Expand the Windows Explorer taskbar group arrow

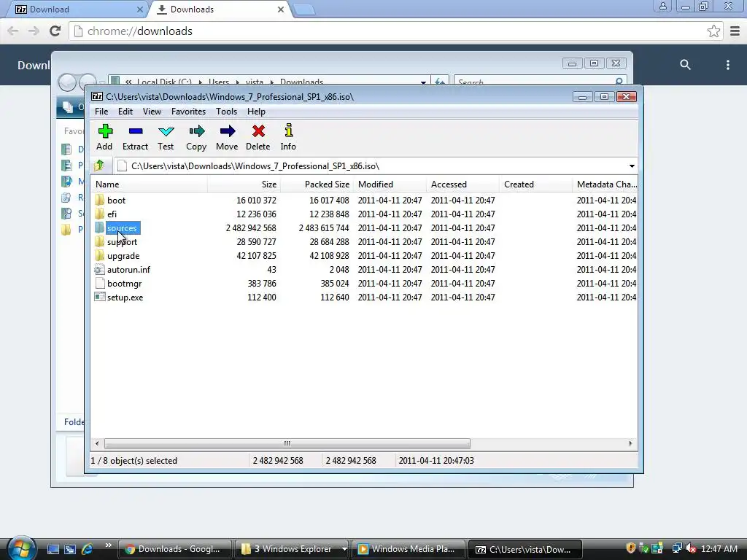(x=344, y=549)
